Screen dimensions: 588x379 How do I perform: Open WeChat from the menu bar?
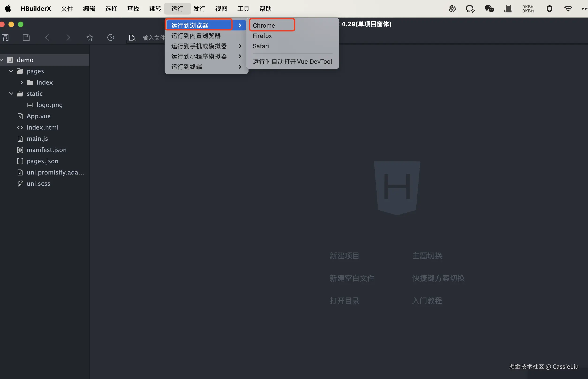tap(489, 9)
